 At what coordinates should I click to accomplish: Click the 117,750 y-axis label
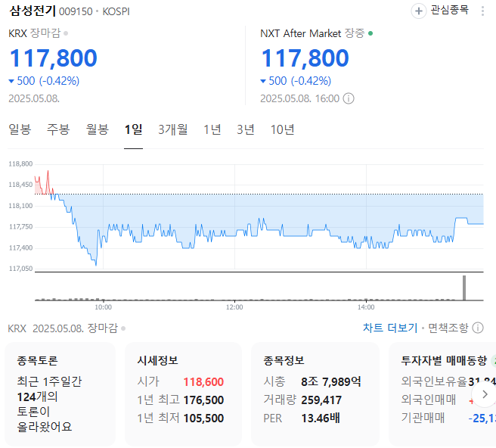(20, 227)
